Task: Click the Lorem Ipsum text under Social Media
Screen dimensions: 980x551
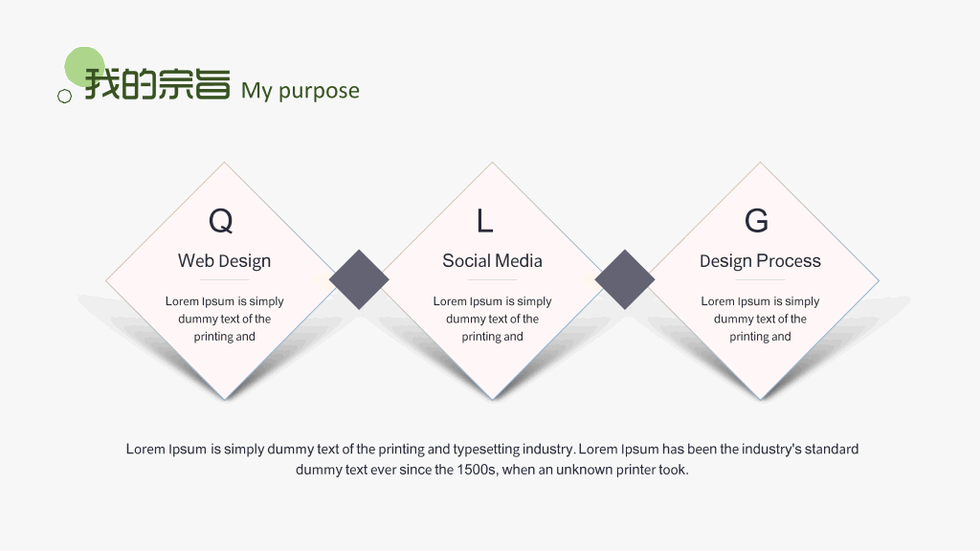Action: tap(493, 319)
